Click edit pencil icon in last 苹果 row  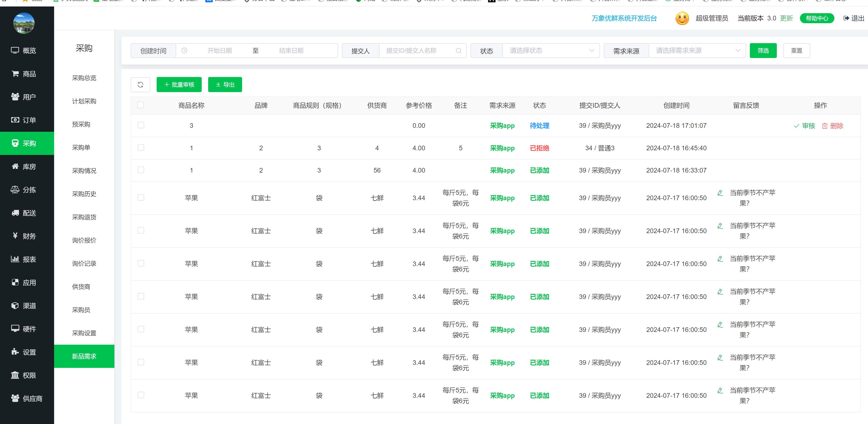(720, 390)
